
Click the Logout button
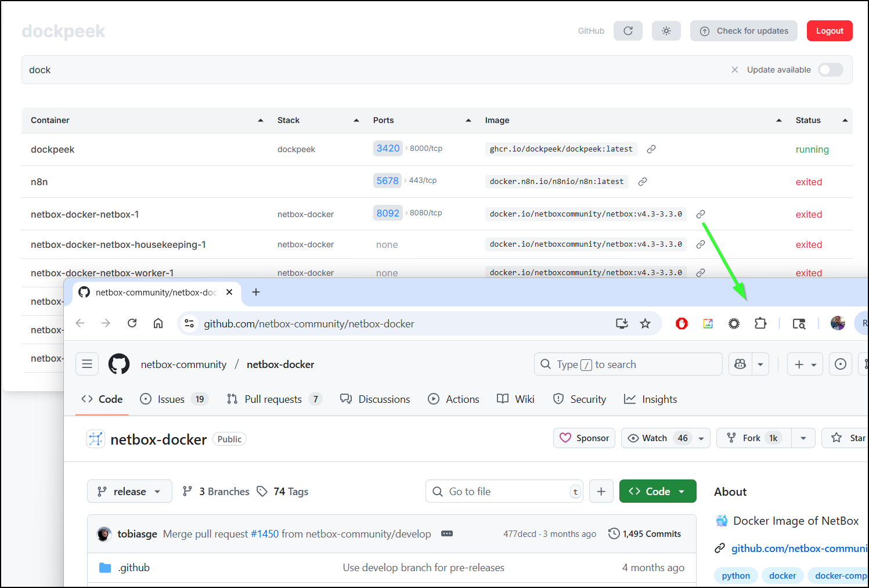click(830, 31)
